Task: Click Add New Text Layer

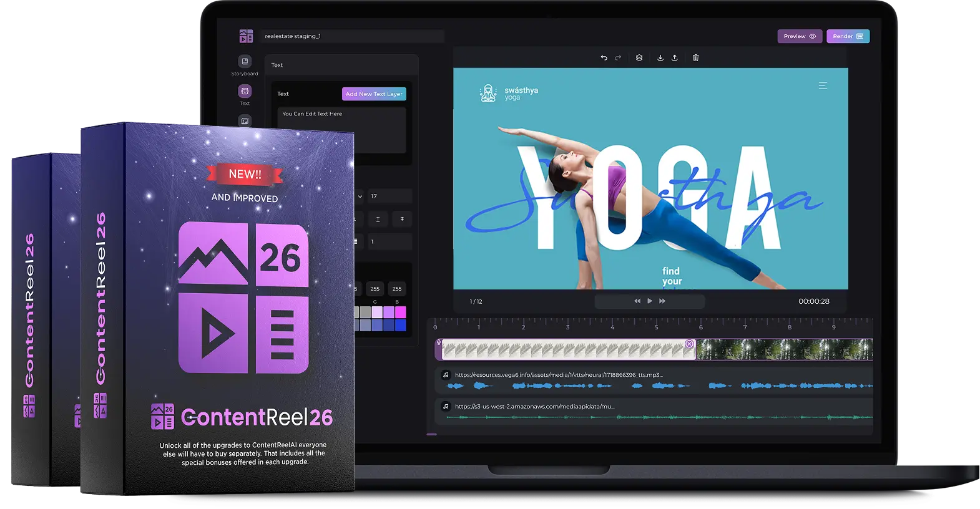Action: (x=374, y=94)
